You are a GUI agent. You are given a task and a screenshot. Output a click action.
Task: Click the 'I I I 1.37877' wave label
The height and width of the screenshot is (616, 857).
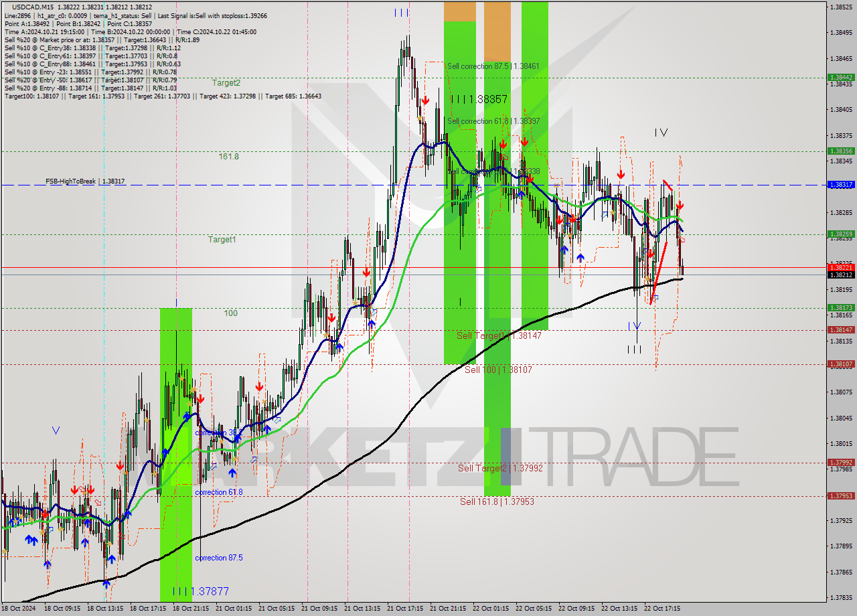pos(200,592)
